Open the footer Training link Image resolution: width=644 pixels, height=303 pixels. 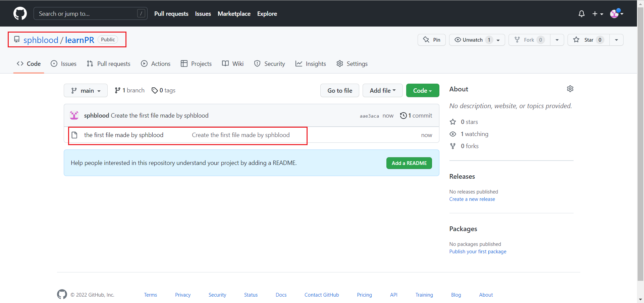click(424, 295)
